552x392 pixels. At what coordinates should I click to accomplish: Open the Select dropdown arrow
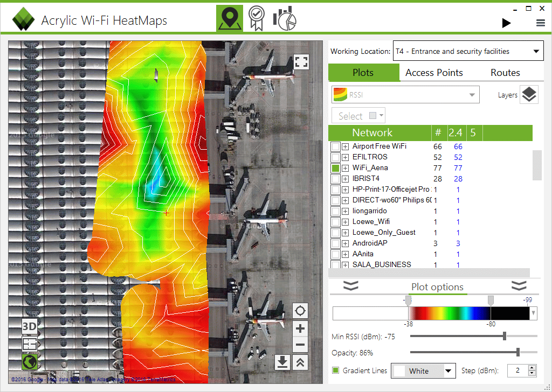pos(381,115)
